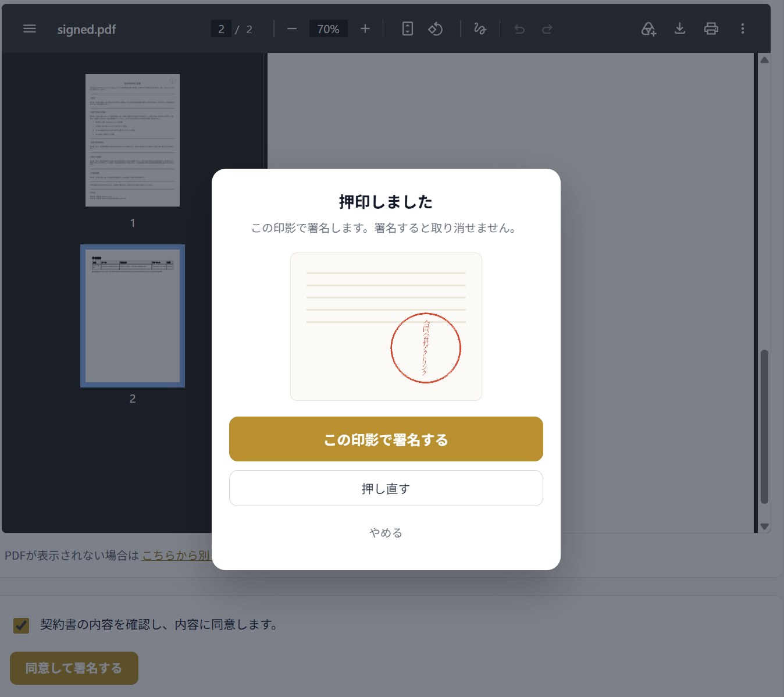The width and height of the screenshot is (784, 697).
Task: Click the 押し直す button
Action: click(386, 488)
